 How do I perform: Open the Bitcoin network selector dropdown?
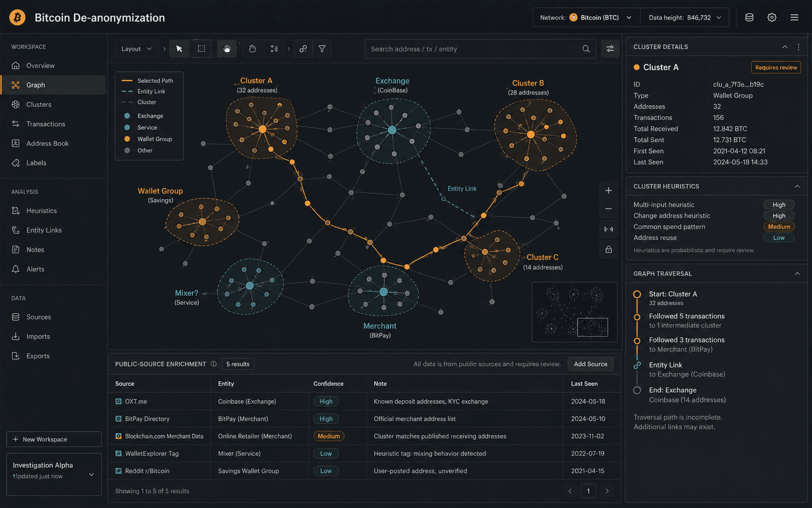coord(601,17)
